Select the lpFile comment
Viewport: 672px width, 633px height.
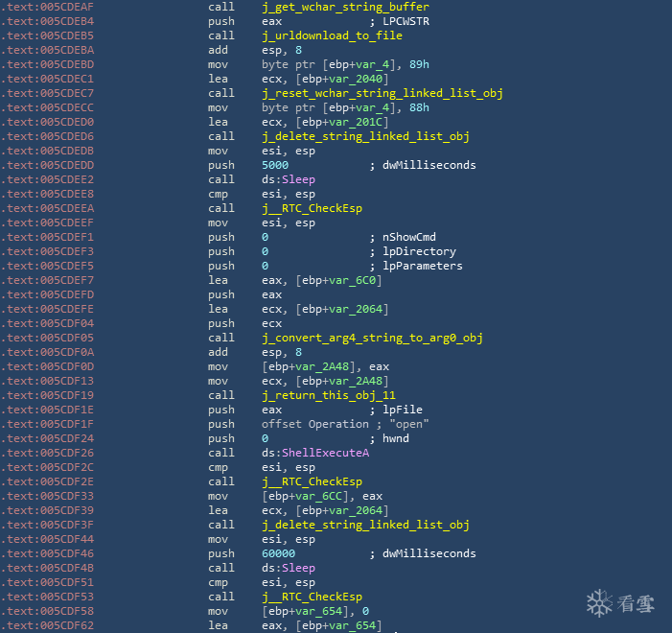click(x=403, y=410)
